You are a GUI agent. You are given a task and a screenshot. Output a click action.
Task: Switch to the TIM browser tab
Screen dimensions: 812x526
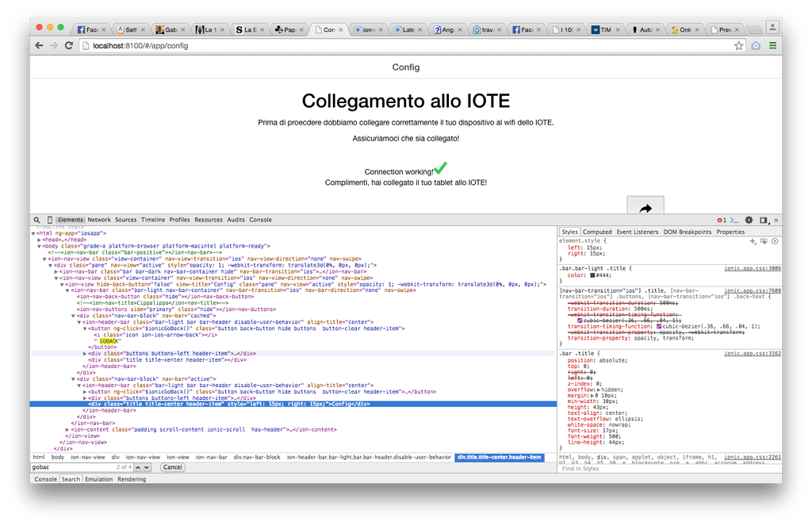pos(605,29)
